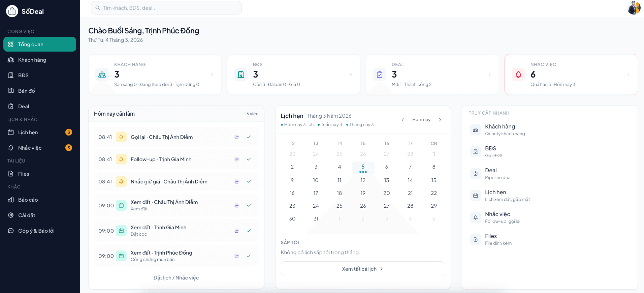Image resolution: width=644 pixels, height=293 pixels.
Task: Click Đặt lịch / Nhắc việc link
Action: [x=176, y=277]
